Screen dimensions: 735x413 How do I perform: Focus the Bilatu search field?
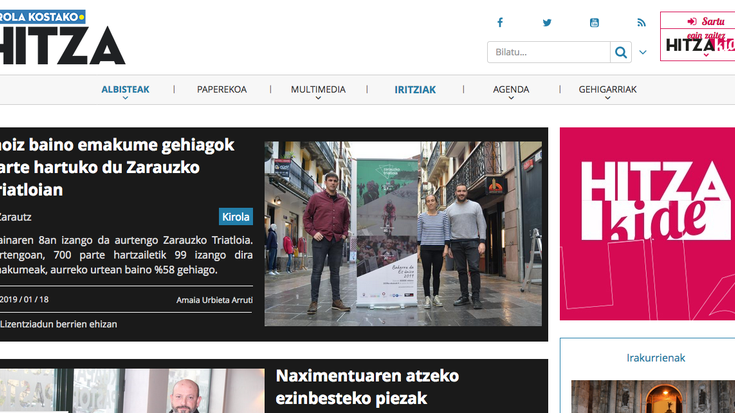click(x=548, y=52)
